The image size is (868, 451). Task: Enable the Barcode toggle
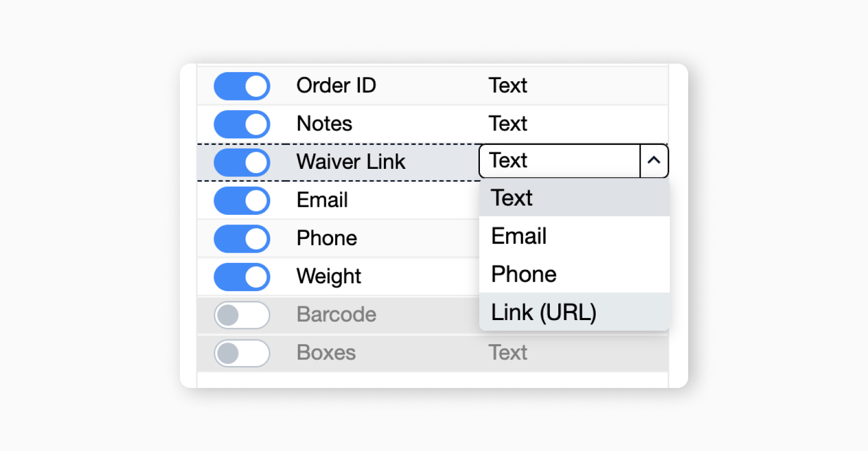click(x=242, y=315)
